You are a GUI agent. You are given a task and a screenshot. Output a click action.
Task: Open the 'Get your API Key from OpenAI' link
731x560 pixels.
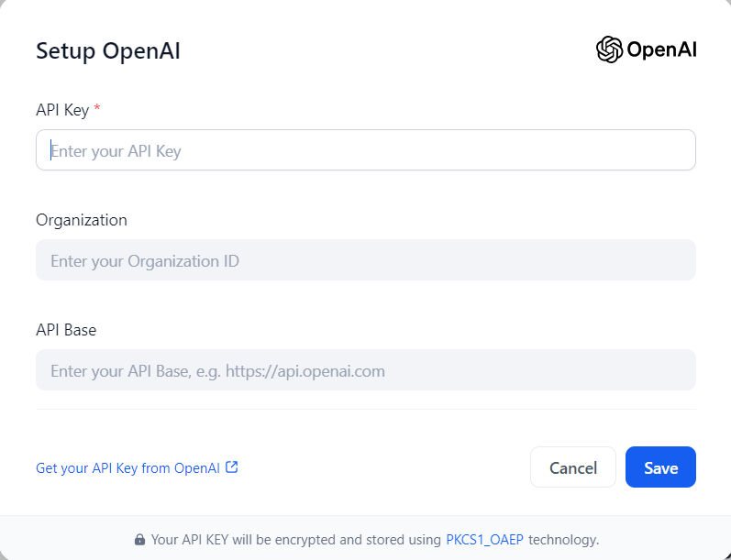pos(127,468)
